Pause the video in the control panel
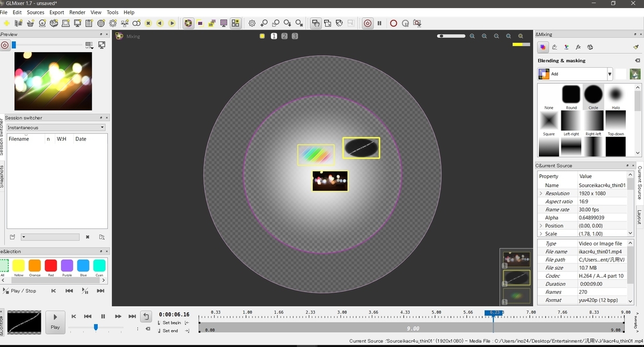 103,316
